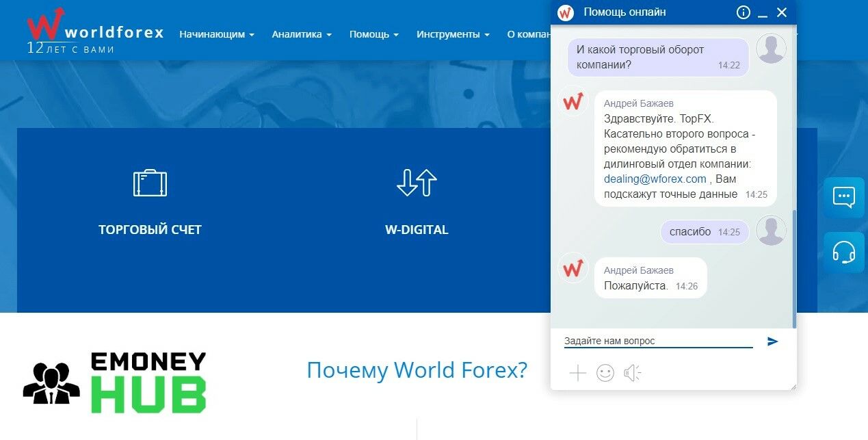The height and width of the screenshot is (440, 868).
Task: Close the Помощь онлайн chat window
Action: click(782, 12)
